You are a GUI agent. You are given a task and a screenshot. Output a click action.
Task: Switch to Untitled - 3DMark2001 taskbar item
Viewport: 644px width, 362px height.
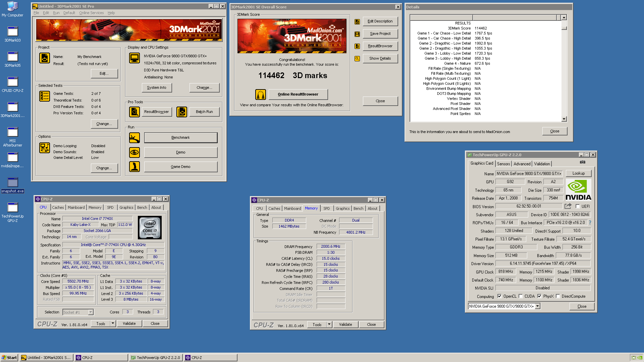[46, 358]
